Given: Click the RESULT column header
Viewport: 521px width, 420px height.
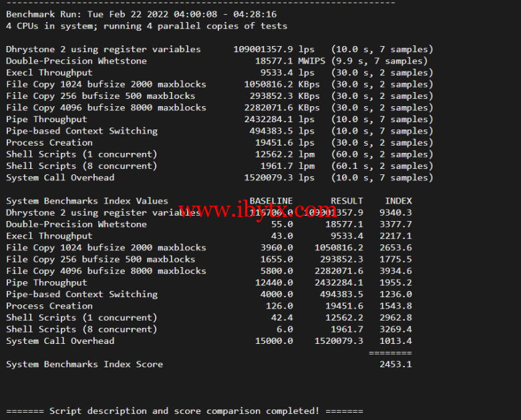Looking at the screenshot, I should pos(347,201).
